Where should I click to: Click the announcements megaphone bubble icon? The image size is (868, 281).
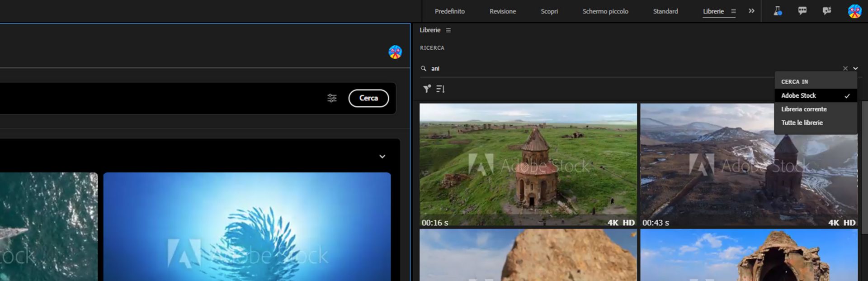[827, 11]
